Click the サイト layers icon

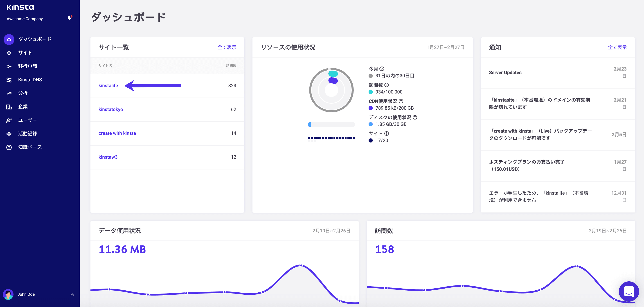tap(9, 53)
